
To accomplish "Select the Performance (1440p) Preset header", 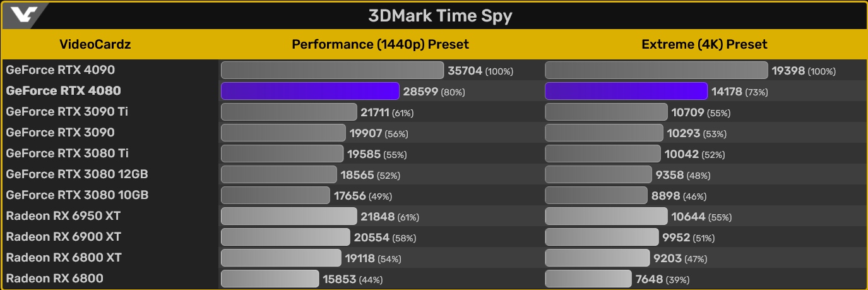I will pyautogui.click(x=380, y=45).
